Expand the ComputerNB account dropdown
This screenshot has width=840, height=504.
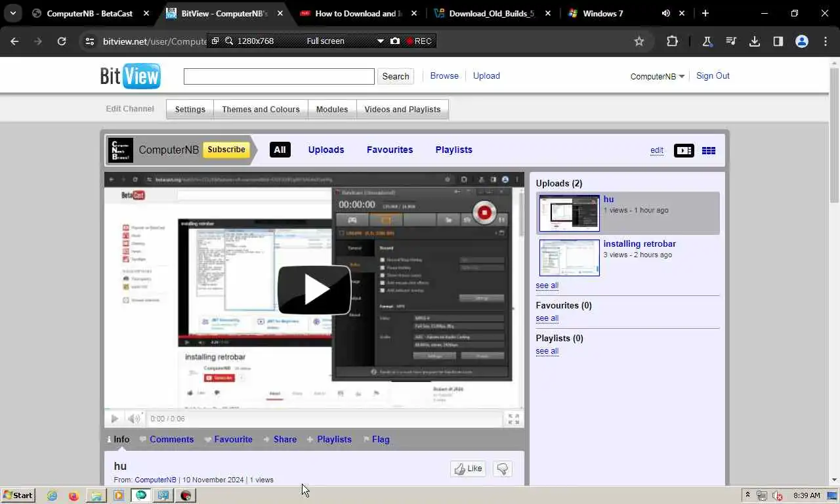coord(658,76)
